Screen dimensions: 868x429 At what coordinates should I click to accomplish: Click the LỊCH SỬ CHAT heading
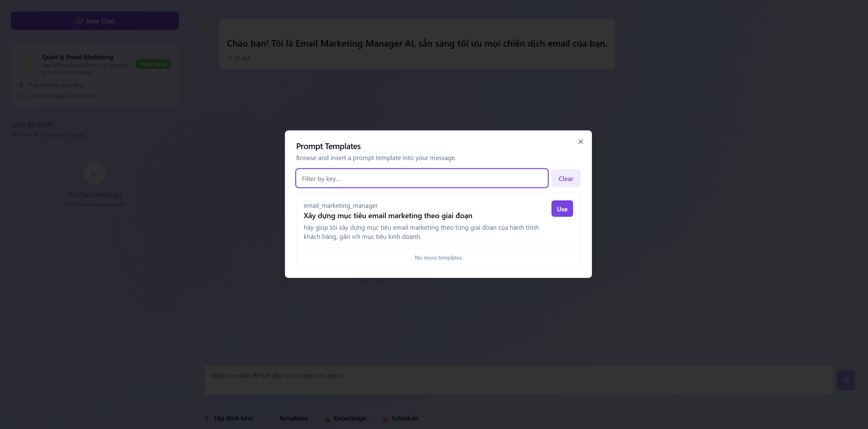pos(32,125)
